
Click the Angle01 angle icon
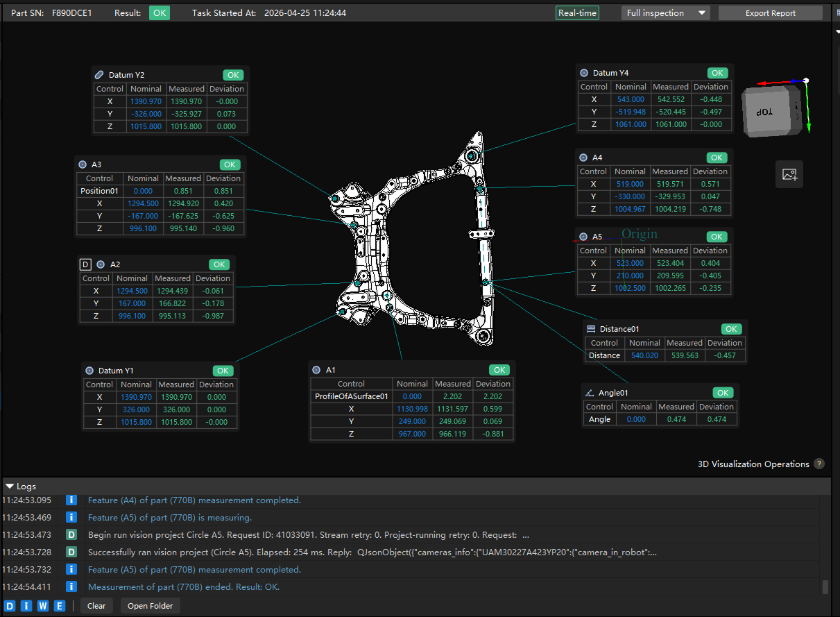(590, 393)
